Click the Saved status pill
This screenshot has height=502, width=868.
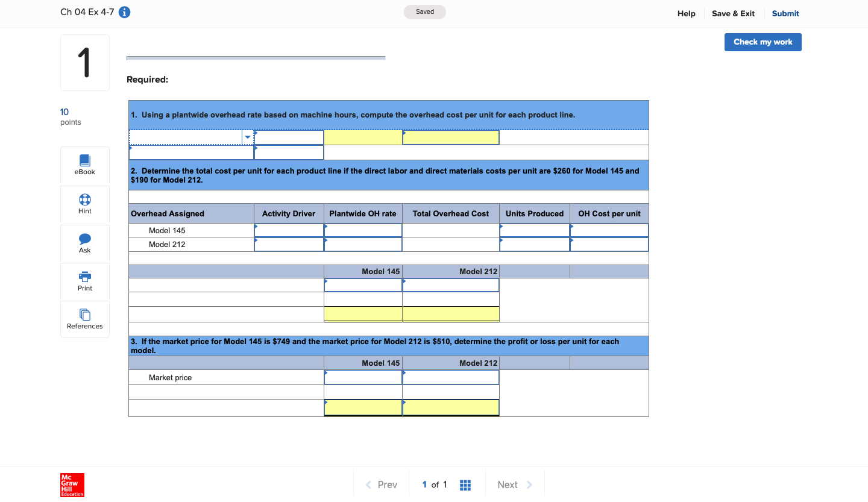424,11
